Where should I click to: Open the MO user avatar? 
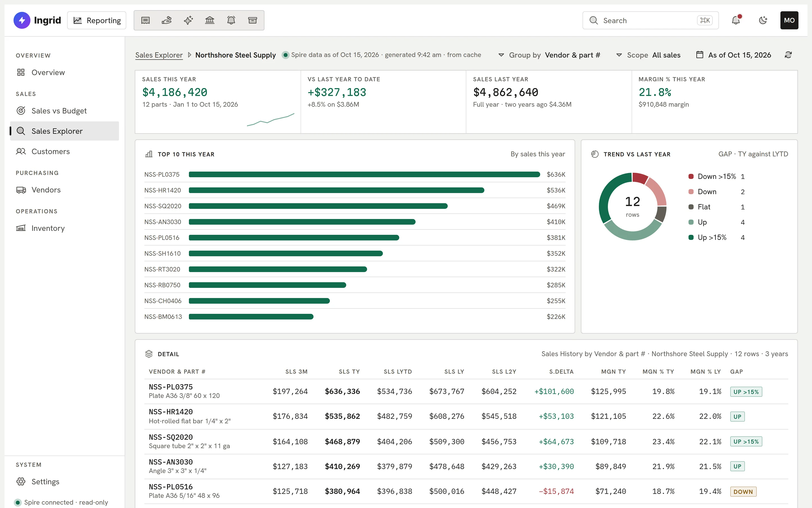coord(789,21)
